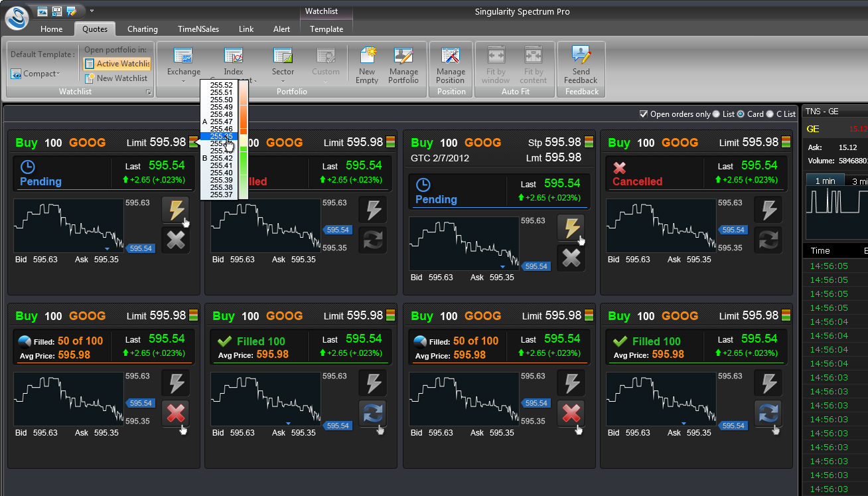Click the Volume value in the TNS - GE panel

coord(853,161)
